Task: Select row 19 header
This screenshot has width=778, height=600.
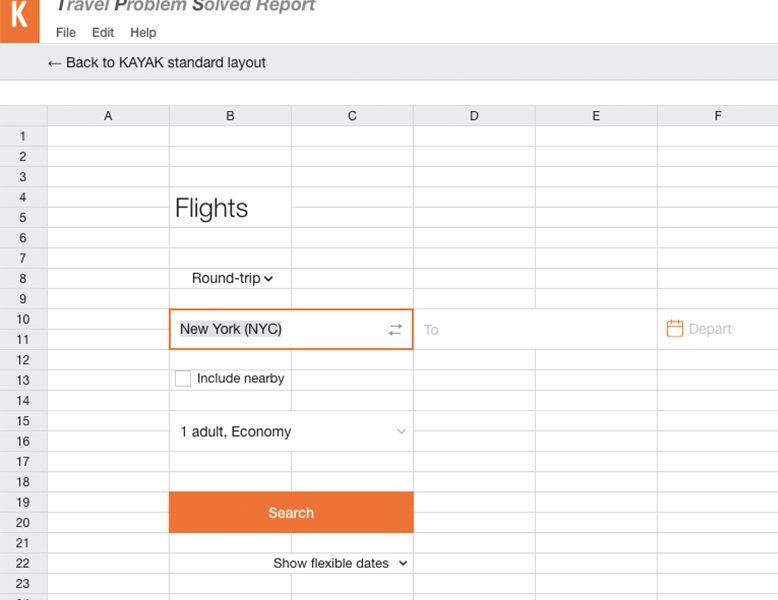Action: click(23, 502)
